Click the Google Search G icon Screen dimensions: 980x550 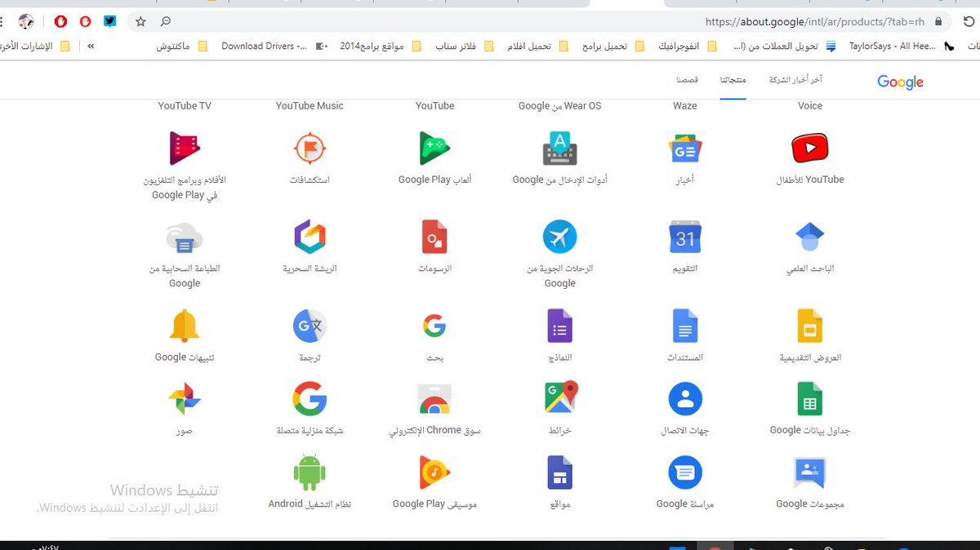point(434,326)
